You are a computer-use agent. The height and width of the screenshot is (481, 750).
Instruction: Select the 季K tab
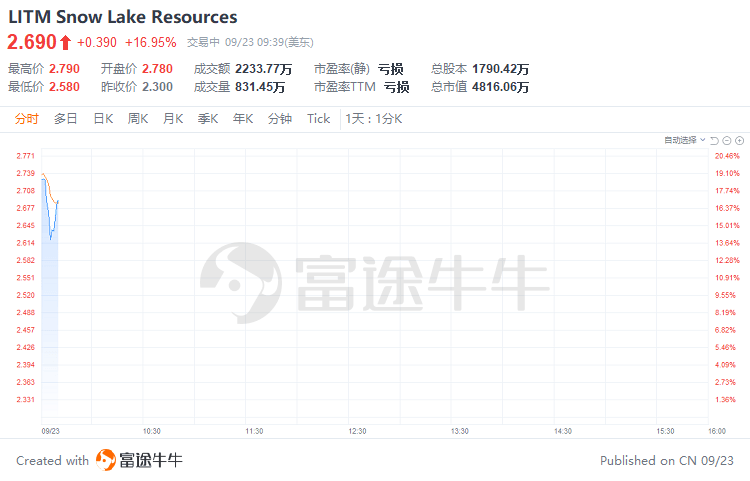208,119
